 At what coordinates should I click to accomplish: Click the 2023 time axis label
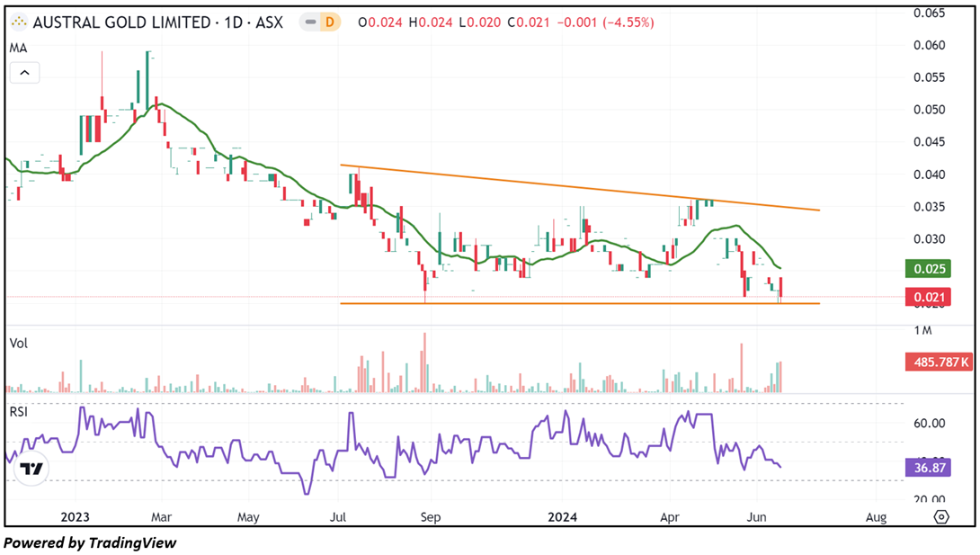75,517
